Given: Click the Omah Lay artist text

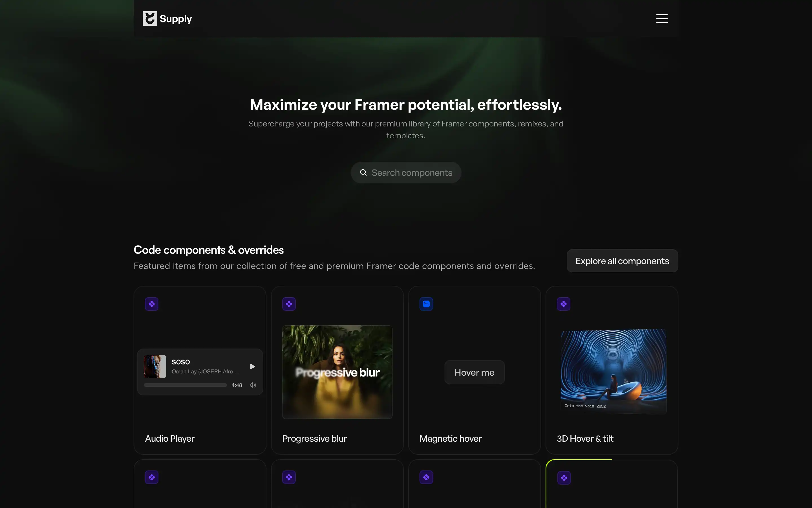Looking at the screenshot, I should (206, 371).
